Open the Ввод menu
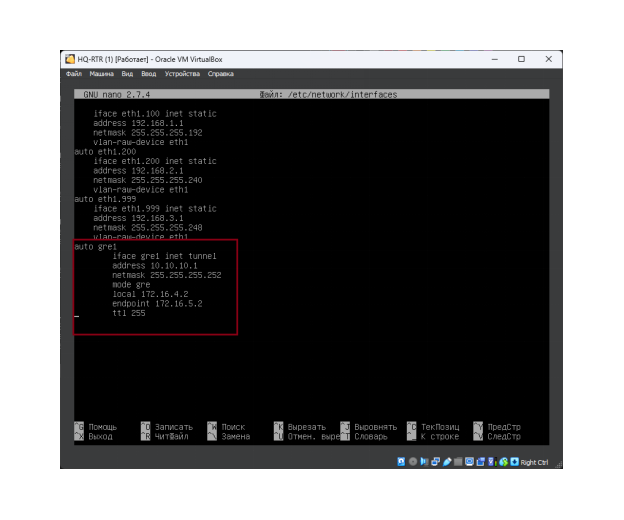The width and height of the screenshot is (624, 520). point(148,74)
